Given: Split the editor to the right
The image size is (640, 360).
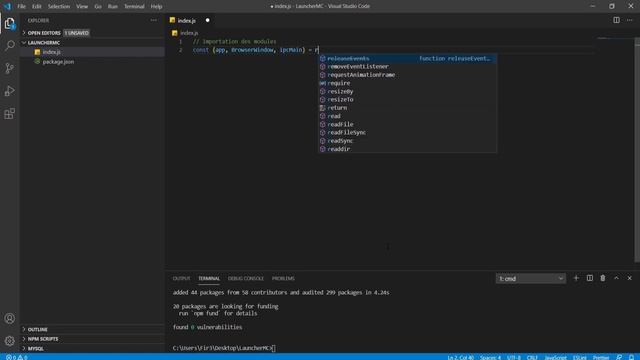Looking at the screenshot, I should (616, 20).
